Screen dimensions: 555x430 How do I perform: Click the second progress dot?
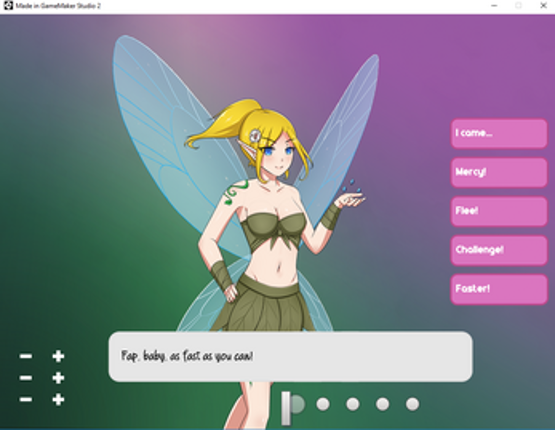pyautogui.click(x=323, y=404)
